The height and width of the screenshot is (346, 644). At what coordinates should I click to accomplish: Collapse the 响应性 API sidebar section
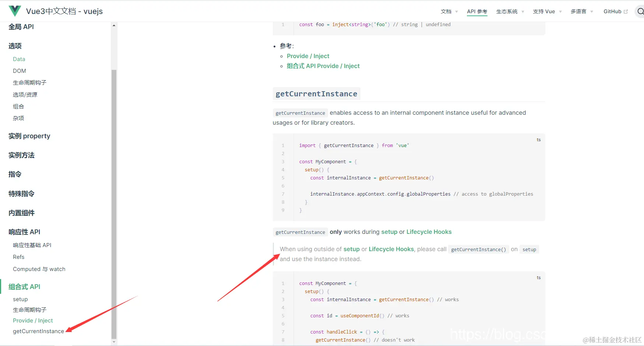point(24,232)
